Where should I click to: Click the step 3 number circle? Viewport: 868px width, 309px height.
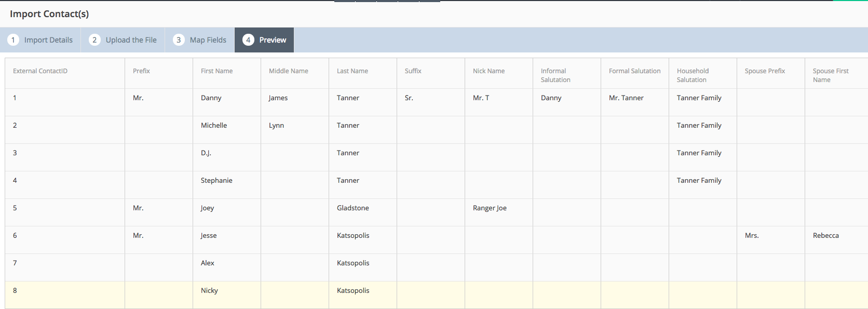(179, 40)
